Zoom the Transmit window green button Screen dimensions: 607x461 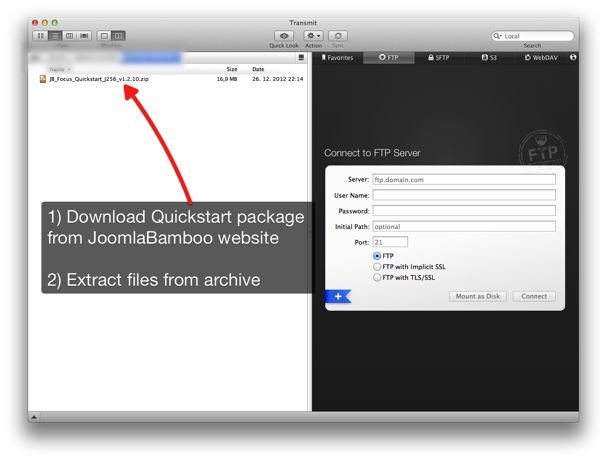[55, 23]
